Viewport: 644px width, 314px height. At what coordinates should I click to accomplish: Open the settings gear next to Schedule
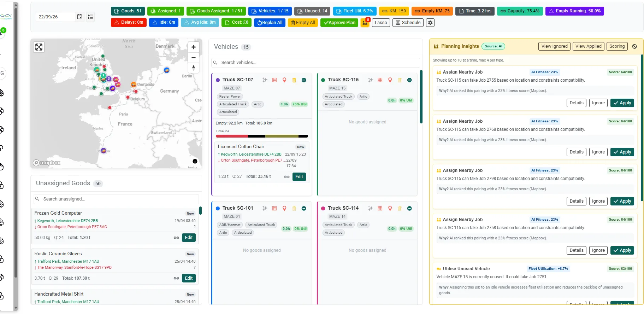click(430, 23)
